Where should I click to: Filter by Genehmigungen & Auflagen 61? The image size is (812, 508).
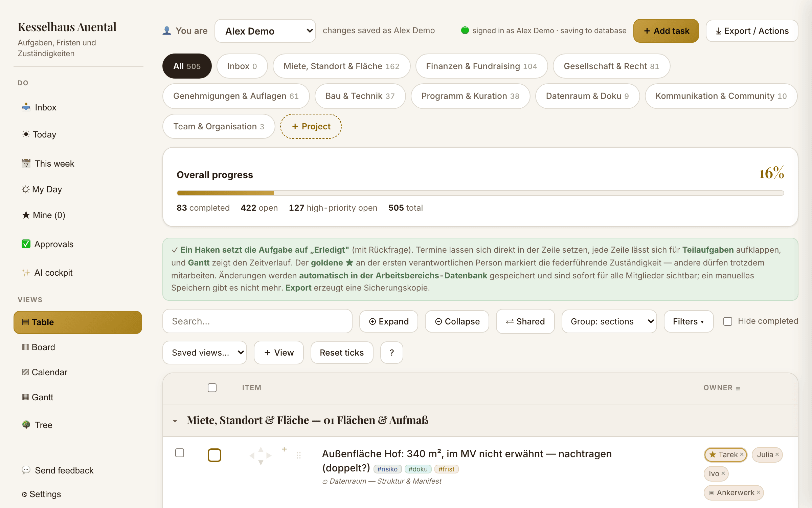[x=236, y=96]
